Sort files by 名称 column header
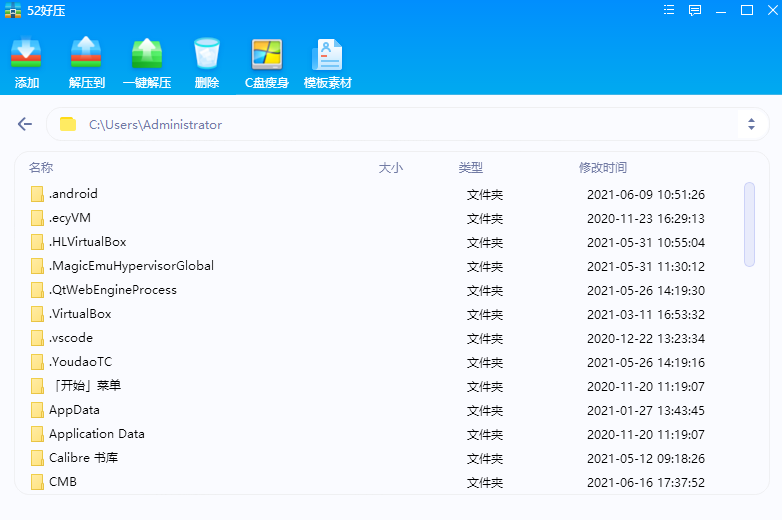The image size is (782, 520). tap(41, 168)
